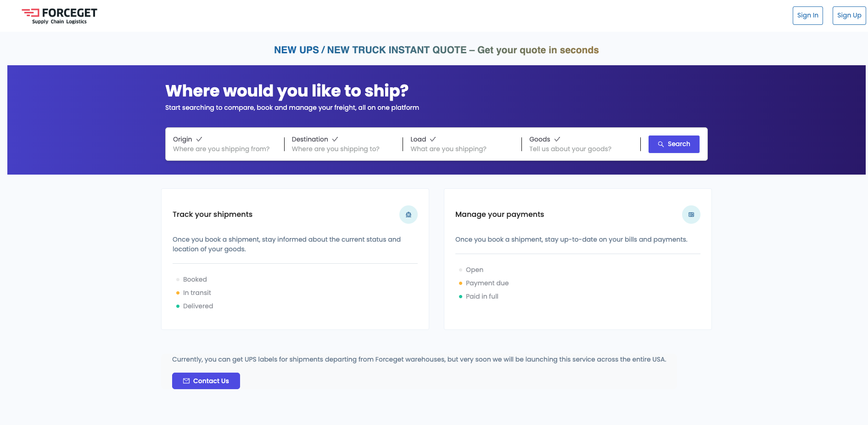Open the Track your shipments section

point(213,214)
